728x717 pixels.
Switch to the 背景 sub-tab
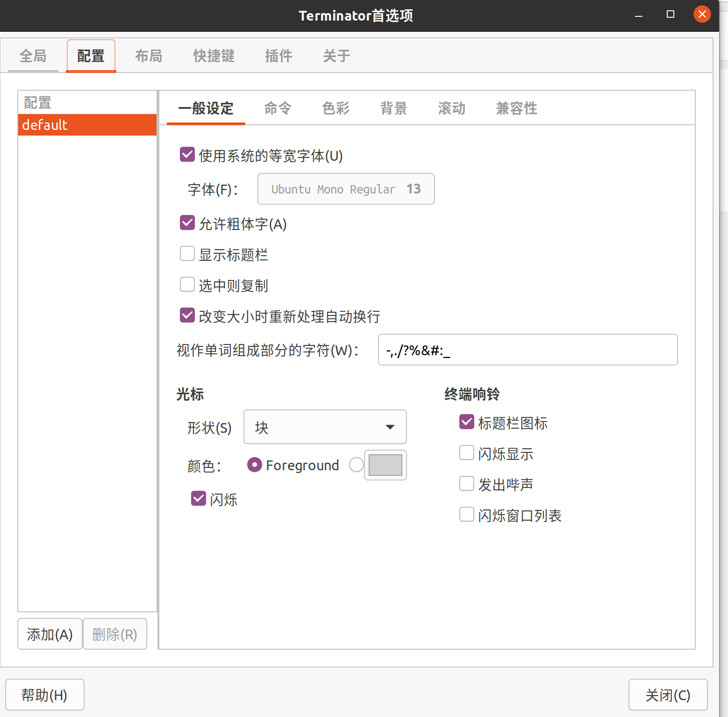(393, 108)
